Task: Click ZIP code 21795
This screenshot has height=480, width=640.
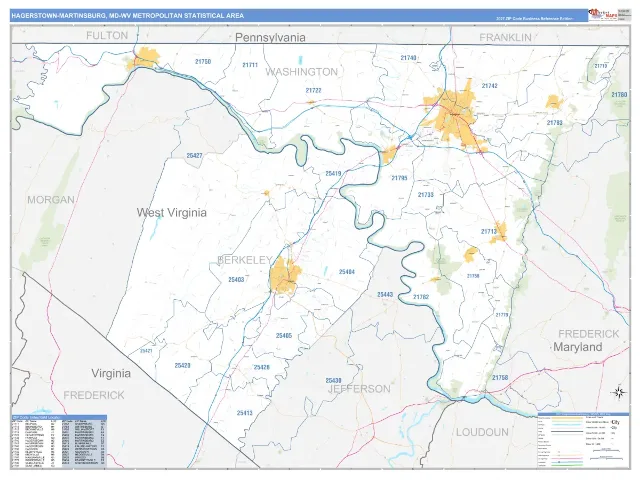Action: pos(399,178)
